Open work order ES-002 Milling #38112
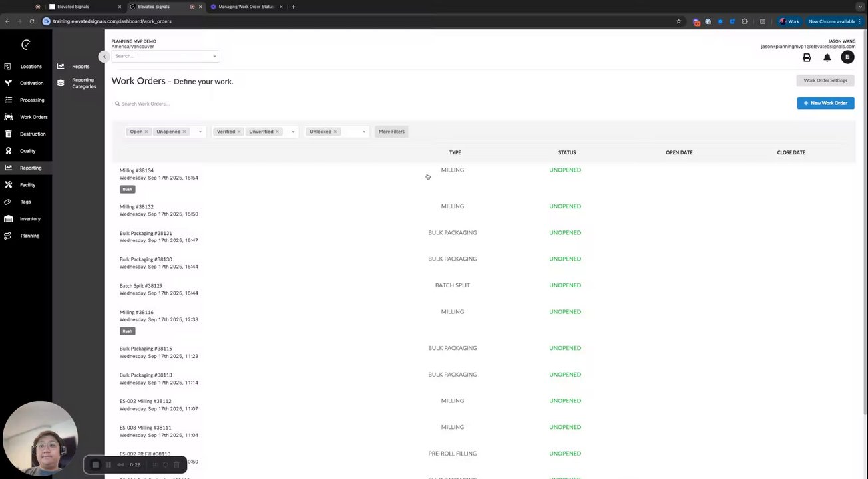The width and height of the screenshot is (868, 479). (x=145, y=401)
